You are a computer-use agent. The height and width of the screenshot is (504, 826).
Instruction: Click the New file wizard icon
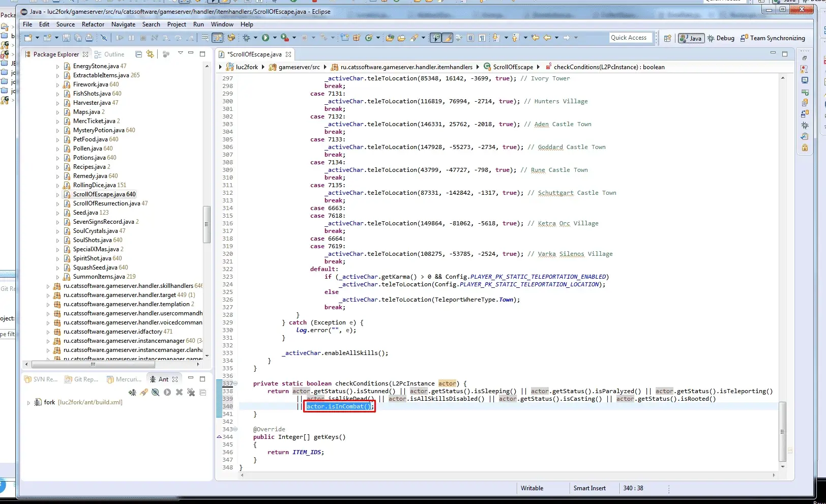[x=28, y=38]
